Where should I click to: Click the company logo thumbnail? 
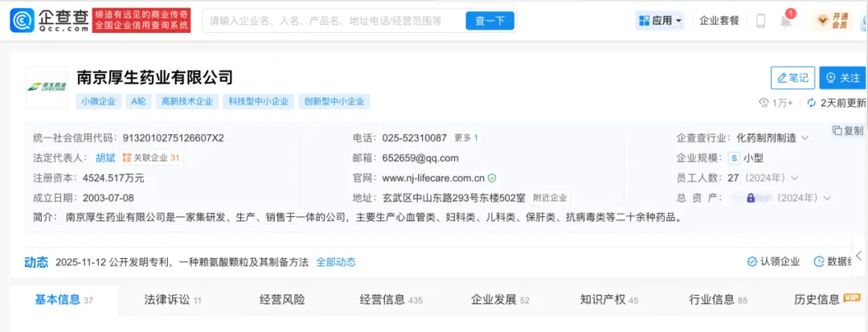click(47, 87)
